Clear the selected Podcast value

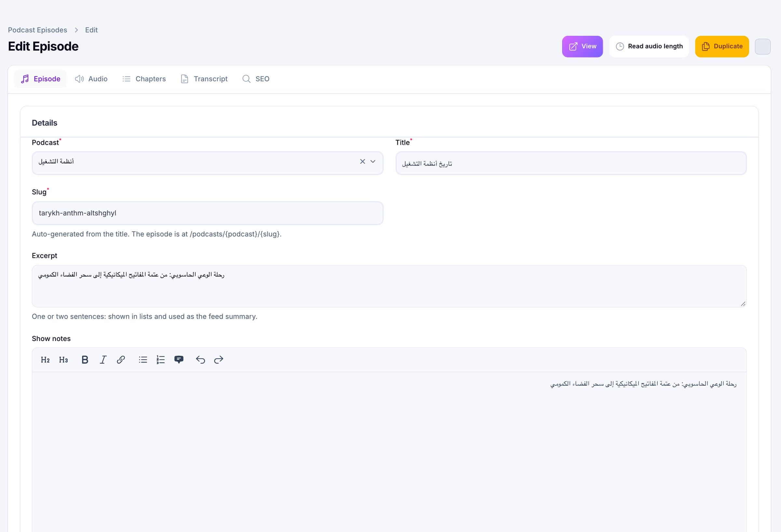point(362,162)
